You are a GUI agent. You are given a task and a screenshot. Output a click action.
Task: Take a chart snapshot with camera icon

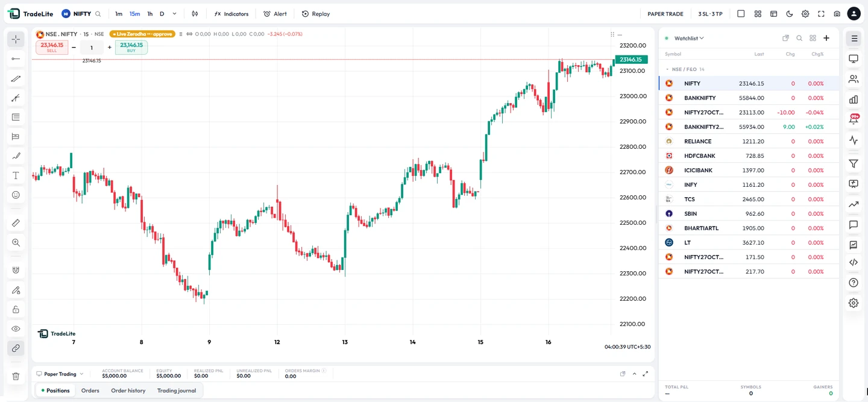click(x=837, y=14)
